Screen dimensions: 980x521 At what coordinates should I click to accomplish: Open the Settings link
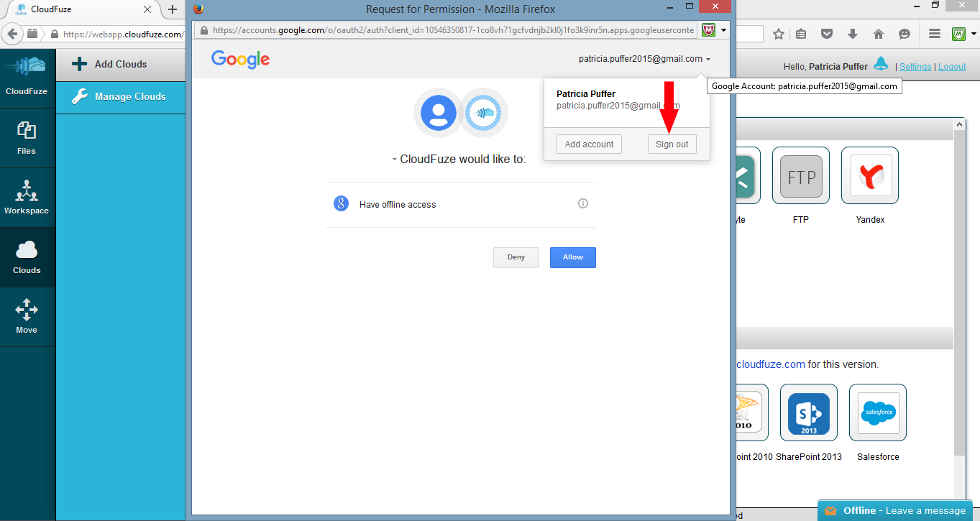click(x=915, y=66)
